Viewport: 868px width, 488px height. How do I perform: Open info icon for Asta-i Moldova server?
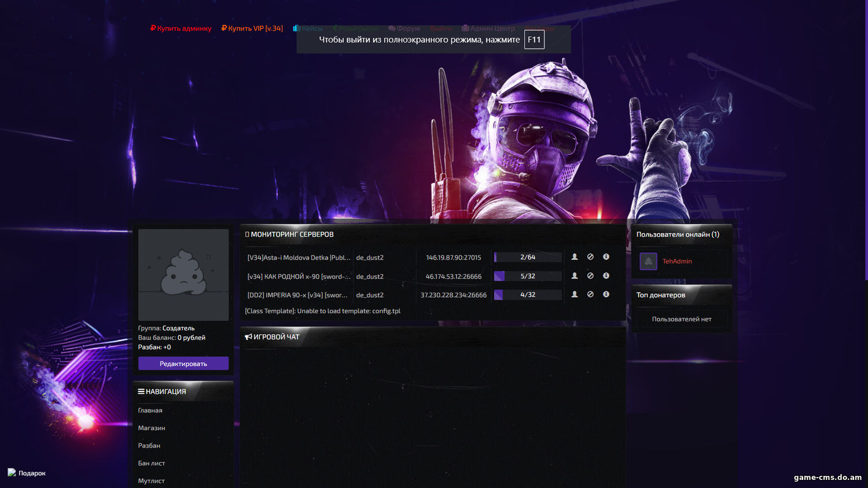[x=606, y=257]
